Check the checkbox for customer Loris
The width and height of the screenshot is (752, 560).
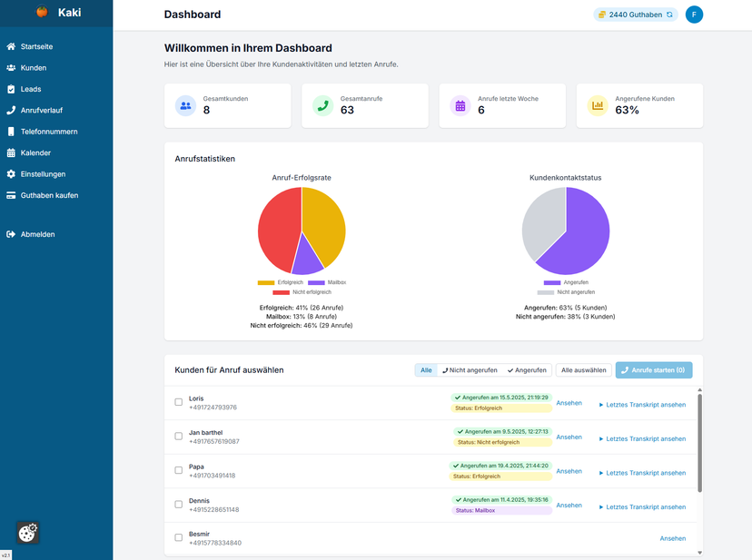coord(179,402)
